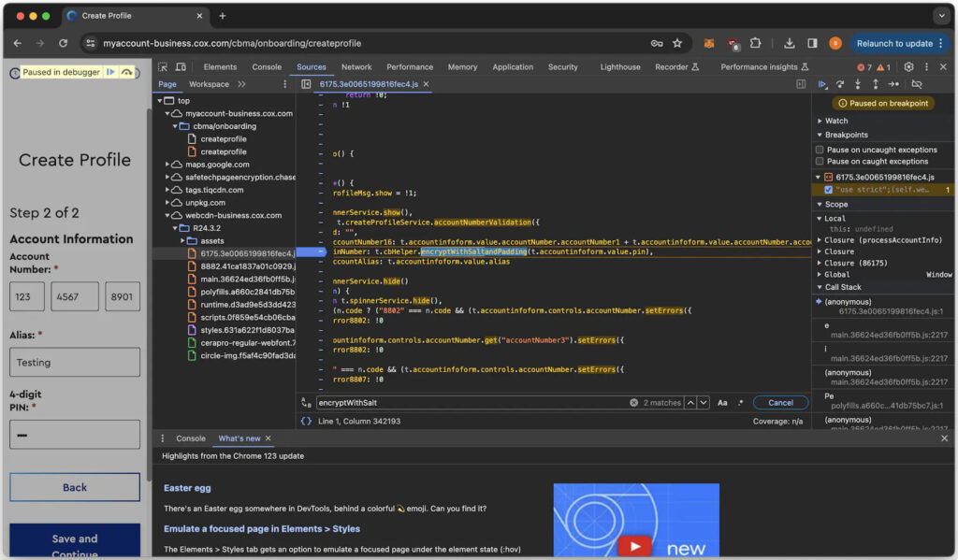Image resolution: width=958 pixels, height=560 pixels.
Task: Close the 6175.3e0065199816fec4.js file tab
Action: click(x=426, y=84)
